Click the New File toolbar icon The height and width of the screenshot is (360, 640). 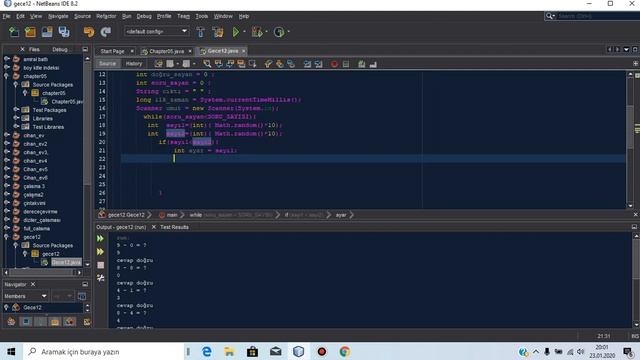coord(14,32)
